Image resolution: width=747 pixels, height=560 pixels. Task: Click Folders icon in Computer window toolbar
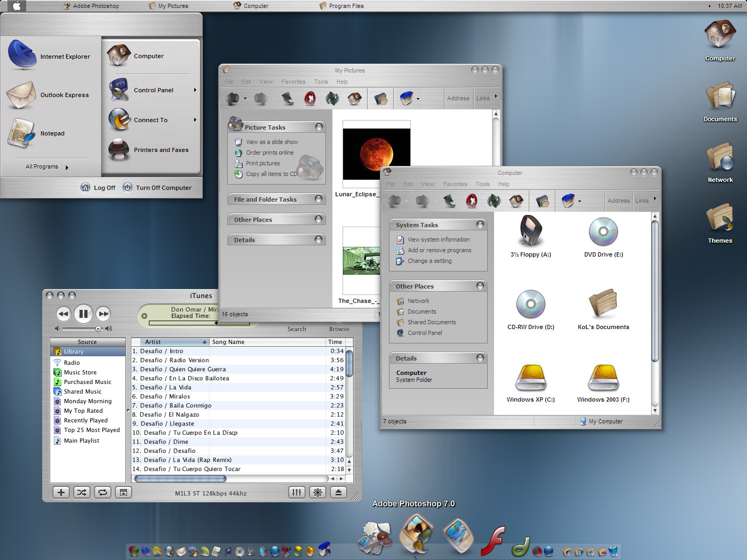[542, 201]
